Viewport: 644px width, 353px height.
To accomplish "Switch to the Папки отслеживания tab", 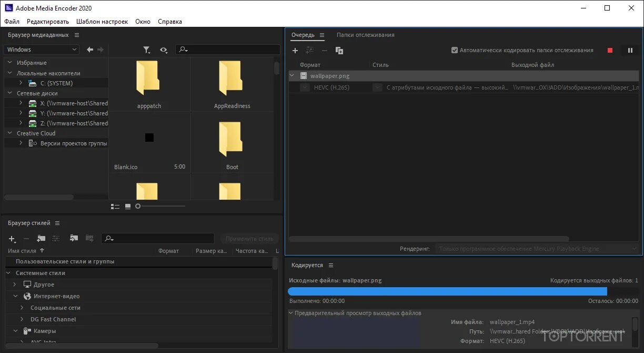I will (x=366, y=35).
